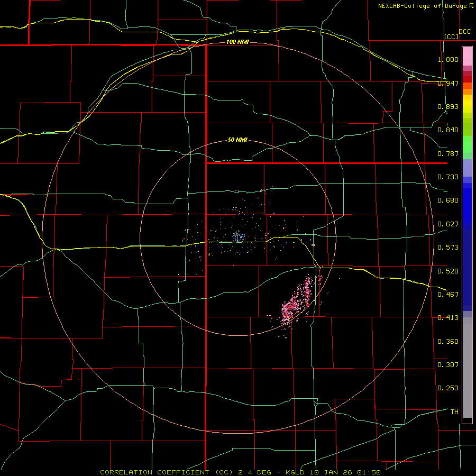The image size is (476, 476).
Task: Select the 0.840 scale value
Action: tap(448, 130)
